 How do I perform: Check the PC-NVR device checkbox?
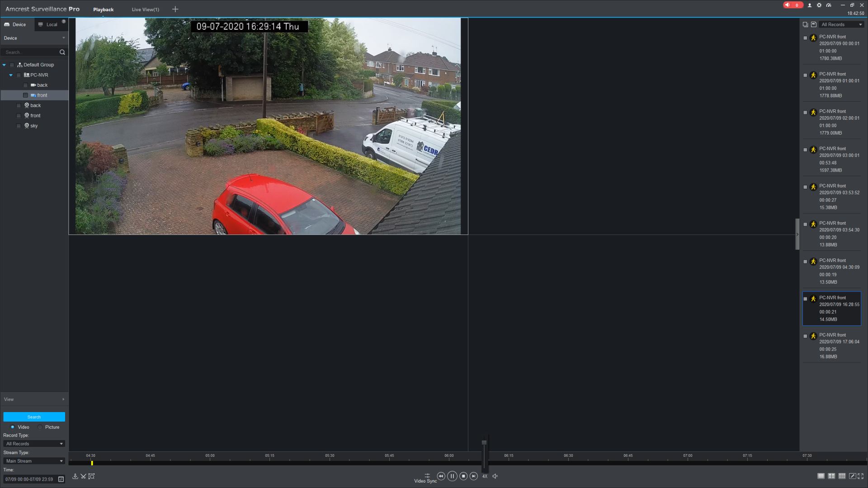click(19, 75)
